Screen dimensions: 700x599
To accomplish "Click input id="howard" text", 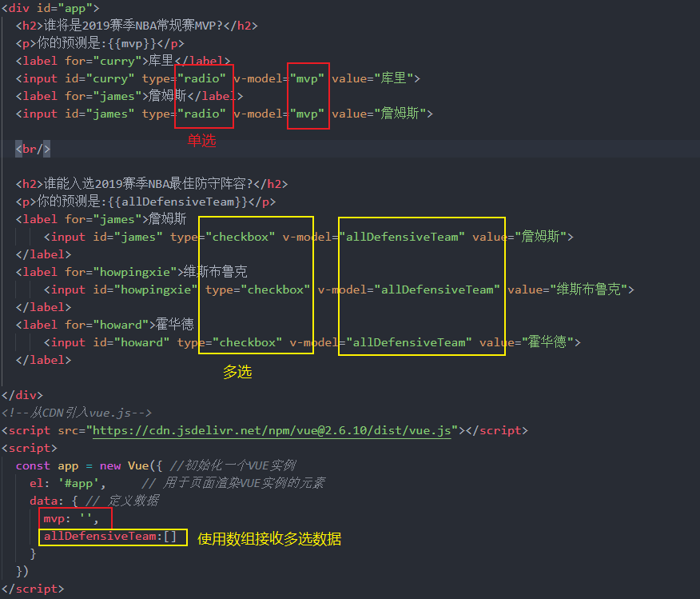I will [x=107, y=342].
